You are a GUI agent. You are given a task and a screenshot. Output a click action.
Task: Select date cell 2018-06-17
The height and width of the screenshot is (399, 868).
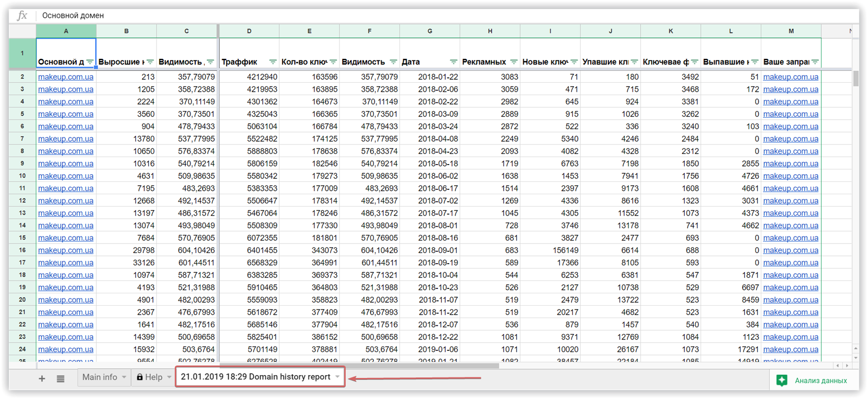tap(429, 188)
